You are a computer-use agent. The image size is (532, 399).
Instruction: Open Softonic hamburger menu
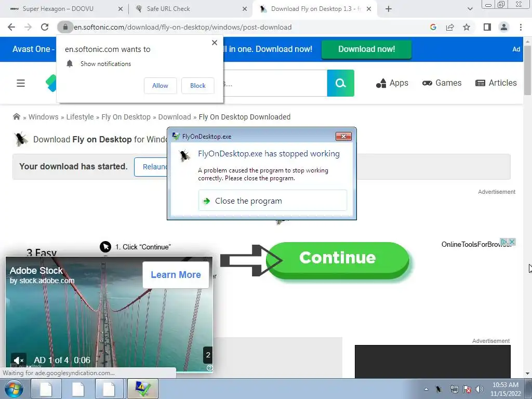coord(21,83)
